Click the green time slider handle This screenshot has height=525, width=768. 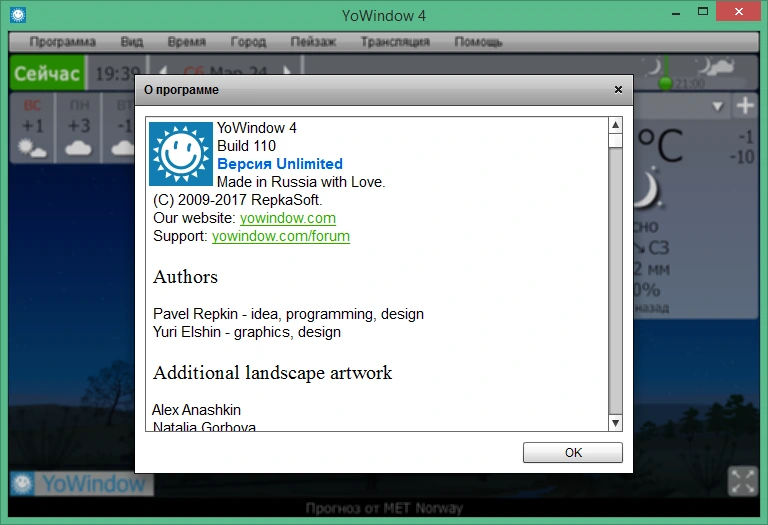tap(665, 83)
